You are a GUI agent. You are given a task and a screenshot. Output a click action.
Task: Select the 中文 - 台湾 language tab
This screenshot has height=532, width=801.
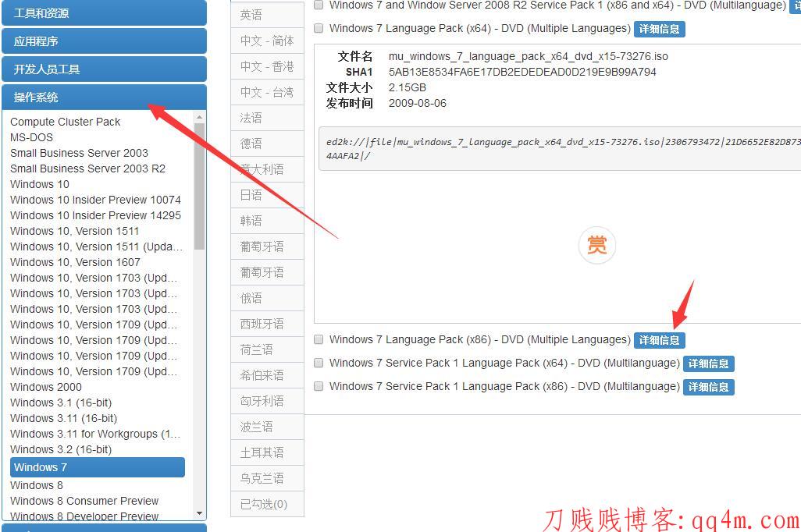pyautogui.click(x=267, y=92)
